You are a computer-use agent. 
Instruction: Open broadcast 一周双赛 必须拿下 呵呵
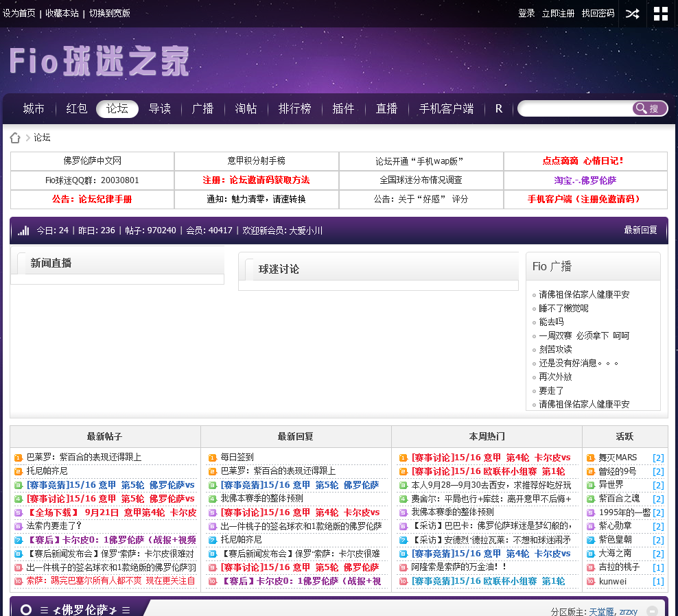(x=584, y=335)
